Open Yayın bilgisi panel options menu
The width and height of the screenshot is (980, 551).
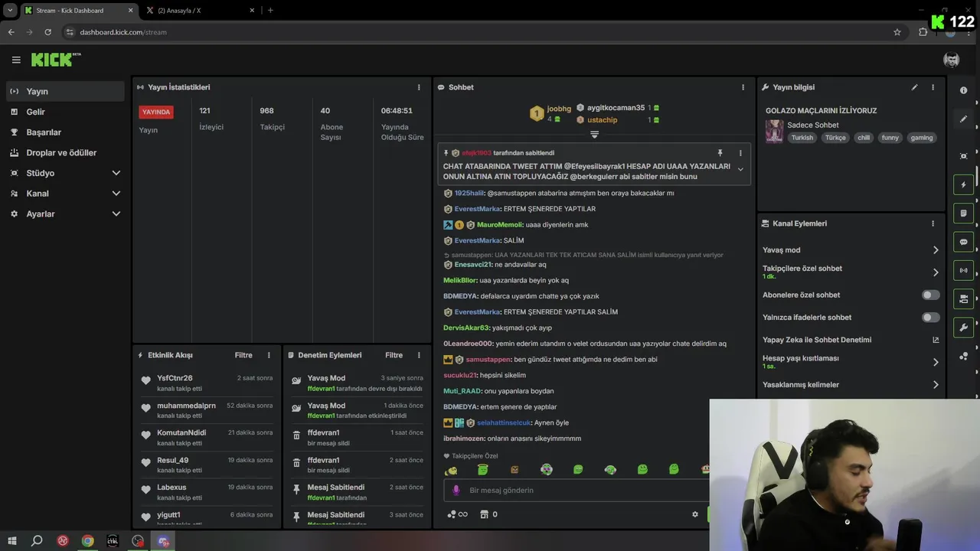(x=933, y=87)
